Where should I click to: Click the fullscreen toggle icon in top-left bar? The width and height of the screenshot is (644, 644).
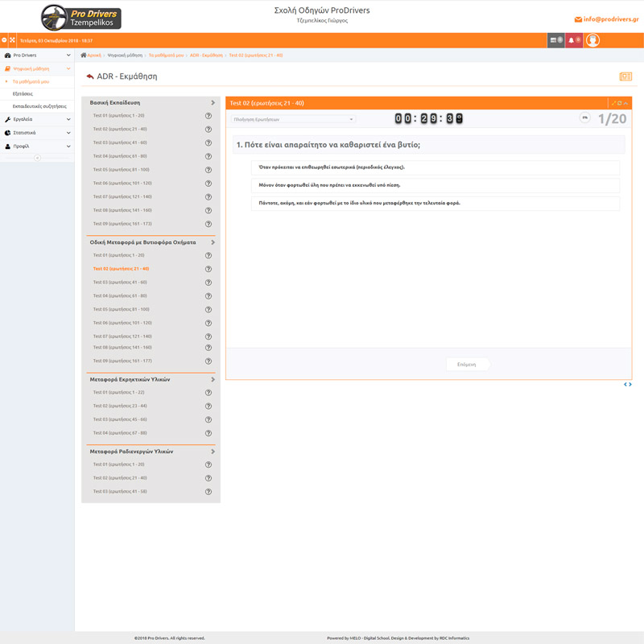(x=12, y=40)
